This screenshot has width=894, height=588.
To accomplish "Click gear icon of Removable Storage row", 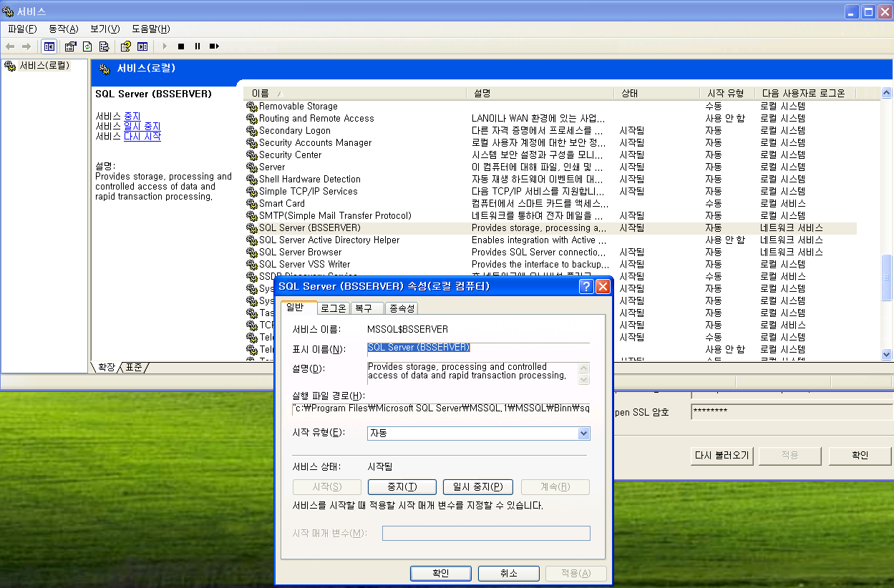I will pos(251,106).
